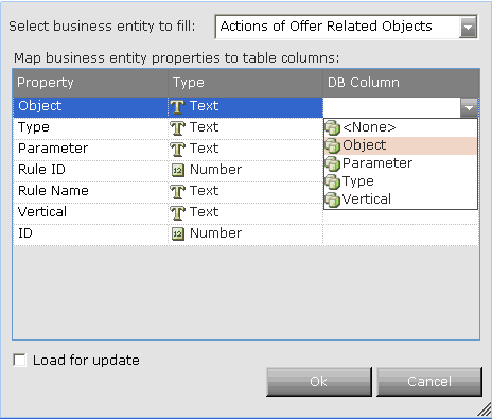Viewport: 492px width, 419px height.
Task: Open the business entity dropdown arrow
Action: (468, 27)
